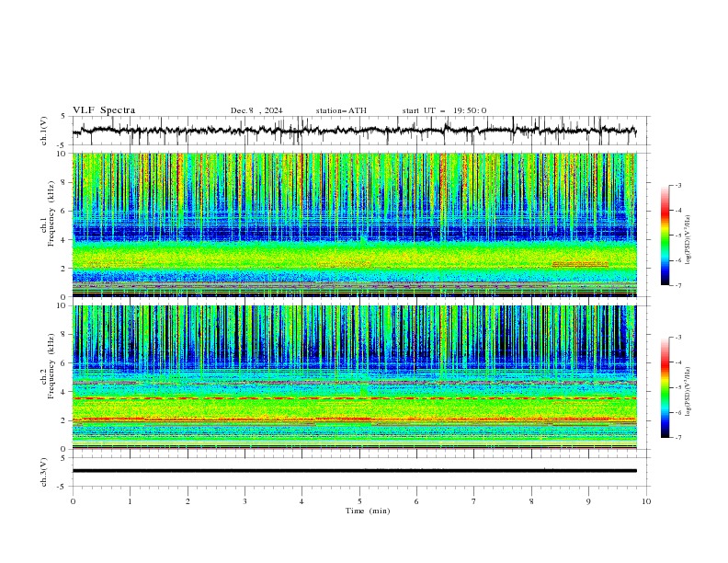
Task: Click the ch.1 voltage waveform trace
Action: click(354, 131)
